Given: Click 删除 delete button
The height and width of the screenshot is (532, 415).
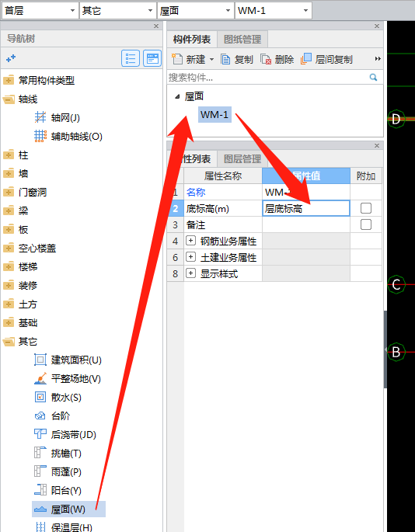Looking at the screenshot, I should pos(277,59).
